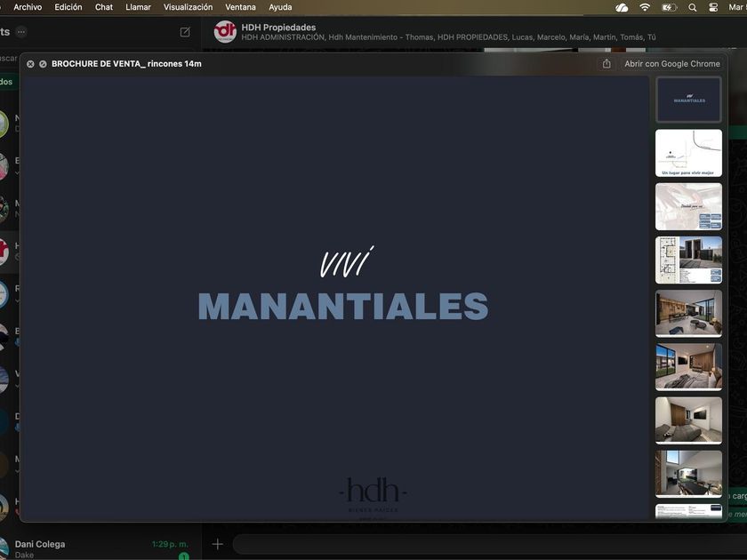
Task: Select the location map page thumbnail
Action: tap(688, 153)
